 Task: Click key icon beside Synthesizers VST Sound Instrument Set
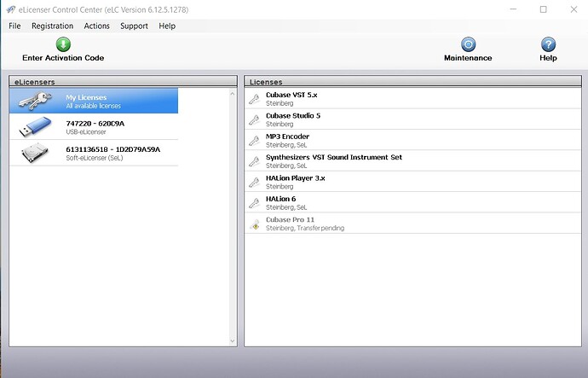point(254,161)
